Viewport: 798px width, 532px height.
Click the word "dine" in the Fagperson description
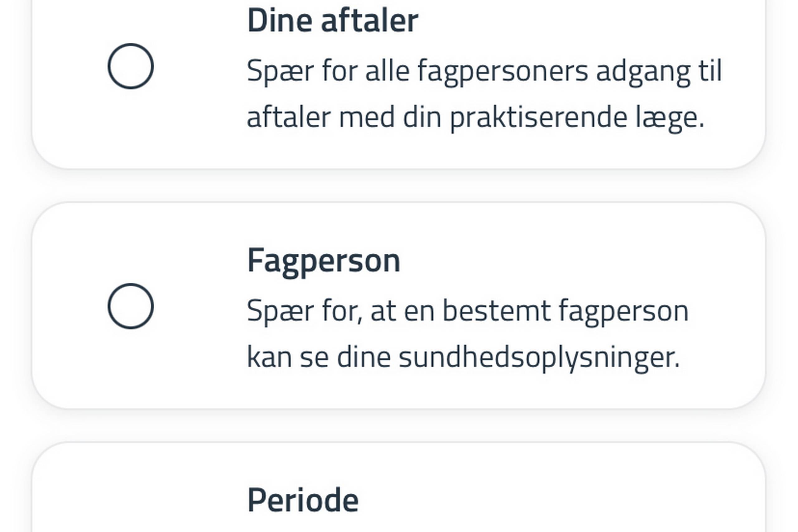[363, 357]
